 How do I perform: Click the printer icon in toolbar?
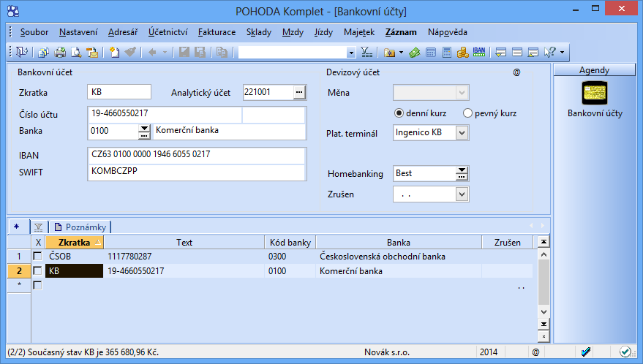[60, 53]
